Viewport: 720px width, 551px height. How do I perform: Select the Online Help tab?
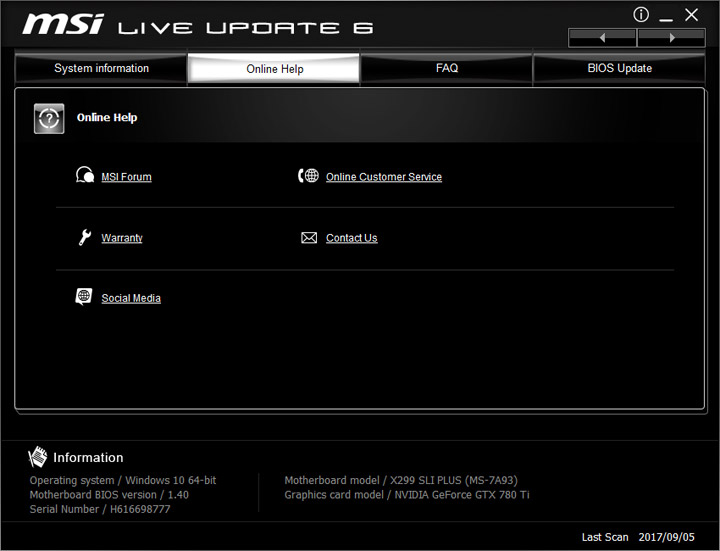tap(275, 69)
